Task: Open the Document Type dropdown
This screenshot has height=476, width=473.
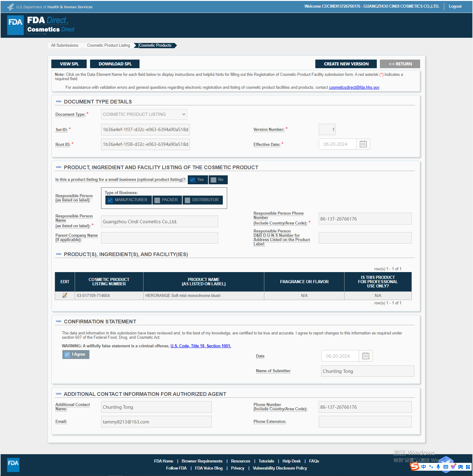Action: click(144, 114)
